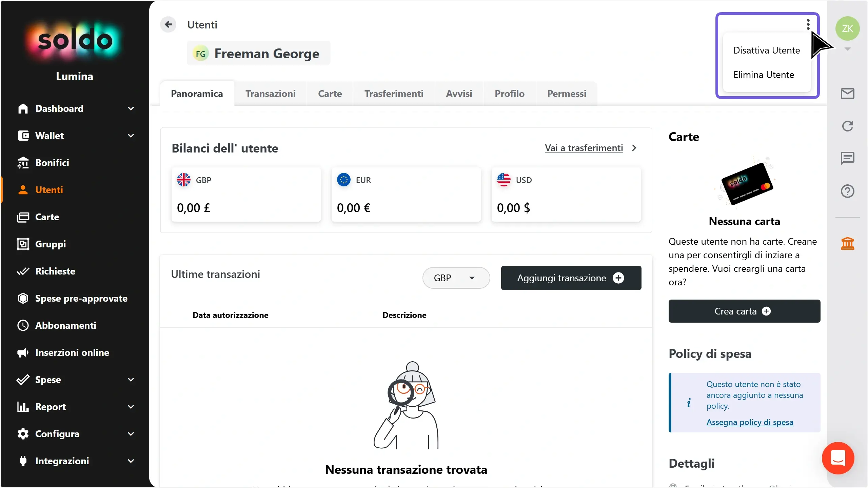Choose Elimina Utente menu option
The height and width of the screenshot is (488, 868).
[764, 75]
